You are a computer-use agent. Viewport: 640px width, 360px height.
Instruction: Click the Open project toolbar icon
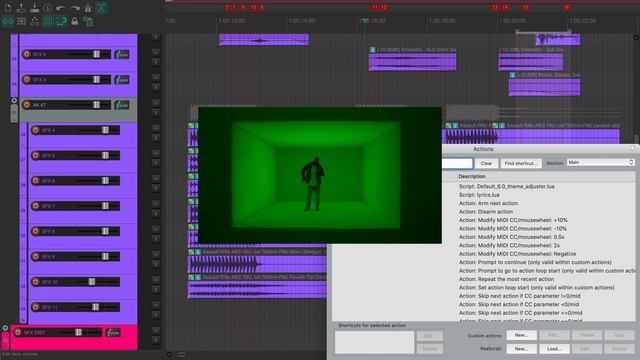[21, 8]
